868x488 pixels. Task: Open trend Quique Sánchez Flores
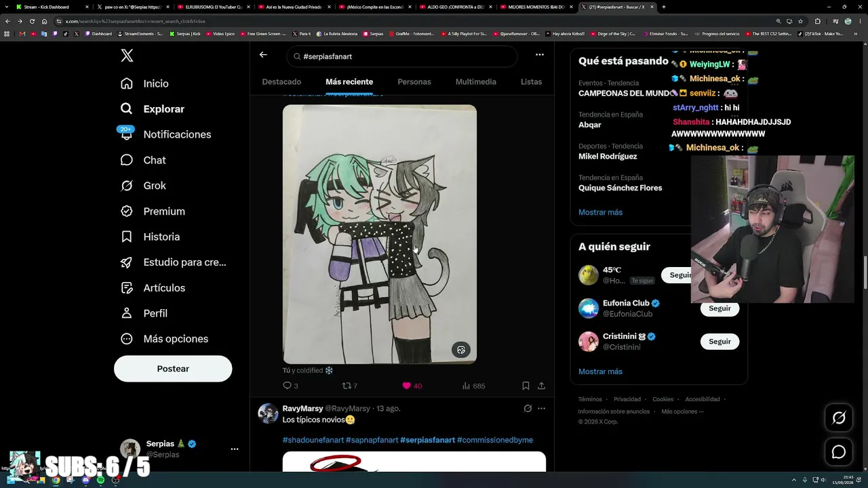point(620,188)
